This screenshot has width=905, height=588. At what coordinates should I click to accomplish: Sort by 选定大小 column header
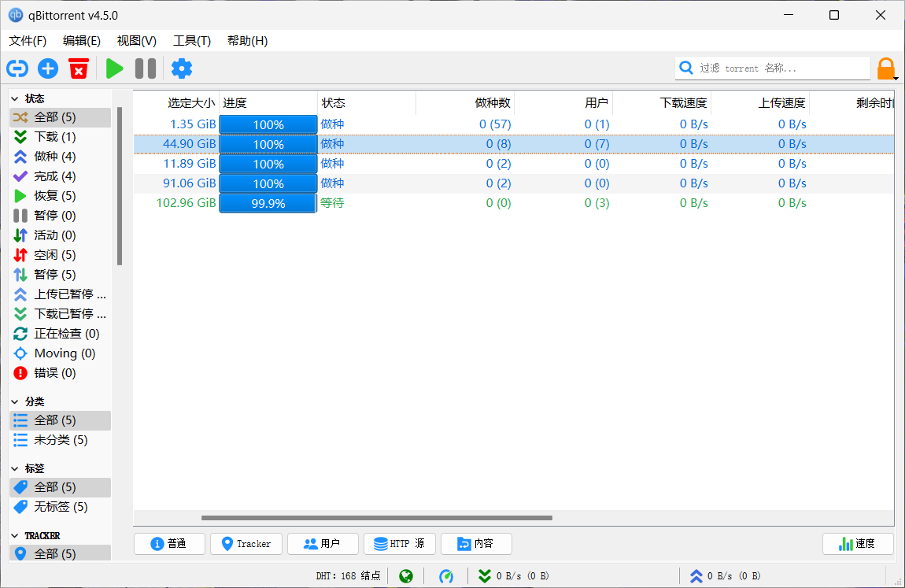point(176,102)
